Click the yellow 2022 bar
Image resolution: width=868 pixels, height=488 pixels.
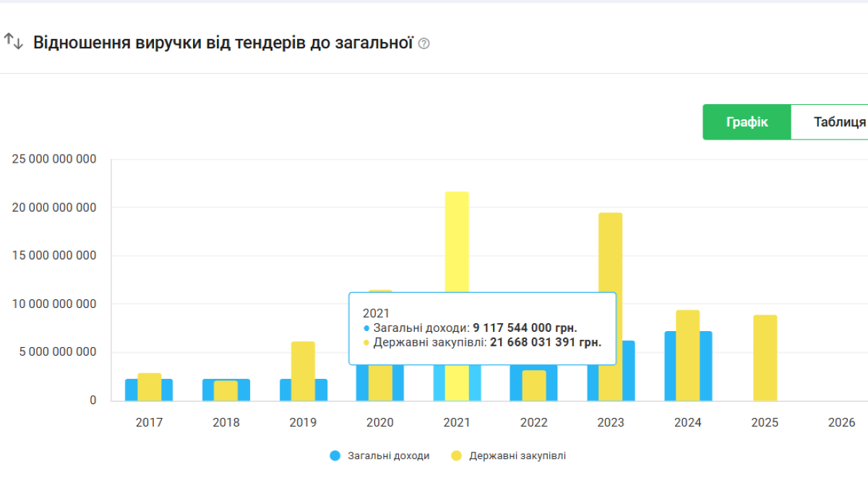coord(533,385)
